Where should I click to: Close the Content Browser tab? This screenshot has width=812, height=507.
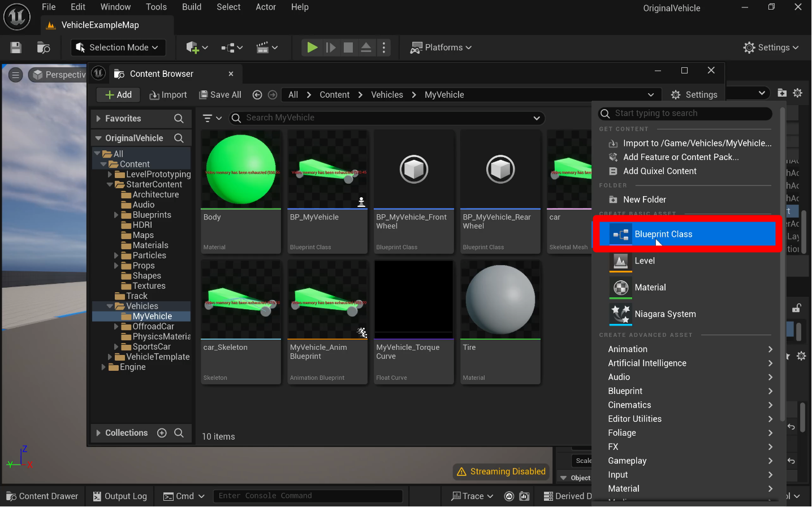point(231,73)
